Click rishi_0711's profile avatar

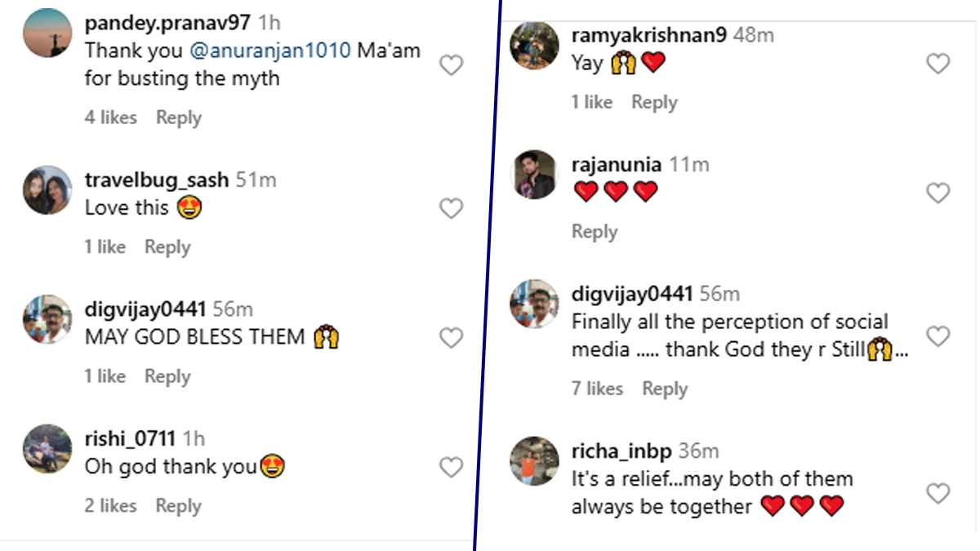click(x=47, y=448)
